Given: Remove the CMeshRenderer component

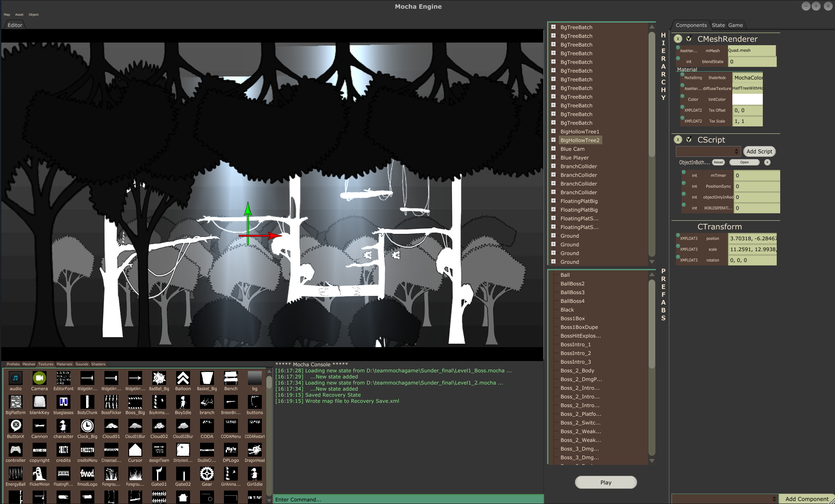Looking at the screenshot, I should click(x=678, y=39).
